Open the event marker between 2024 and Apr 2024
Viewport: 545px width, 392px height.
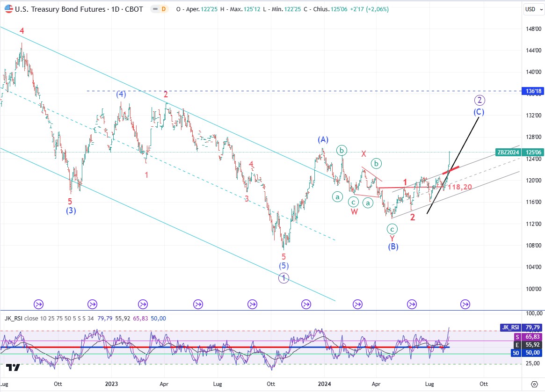point(358,305)
